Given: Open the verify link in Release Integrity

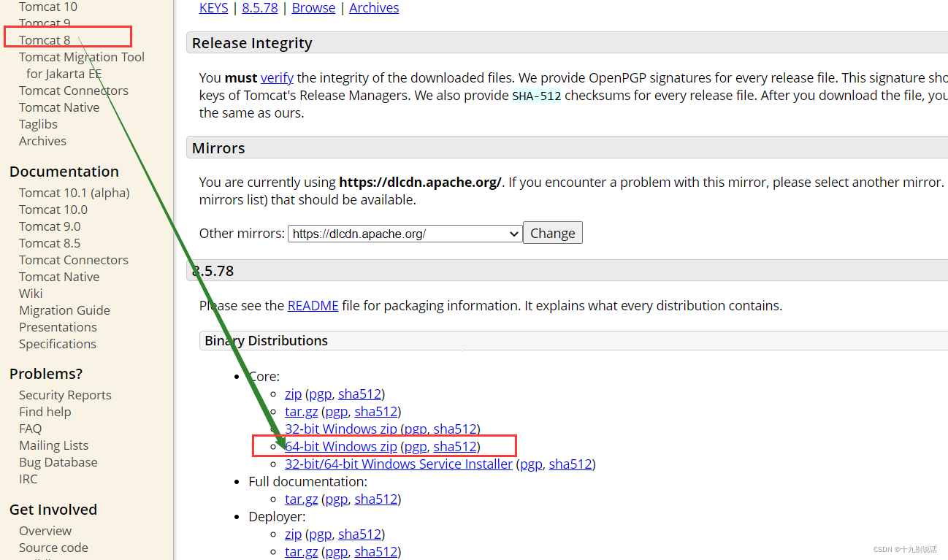Looking at the screenshot, I should coord(277,77).
